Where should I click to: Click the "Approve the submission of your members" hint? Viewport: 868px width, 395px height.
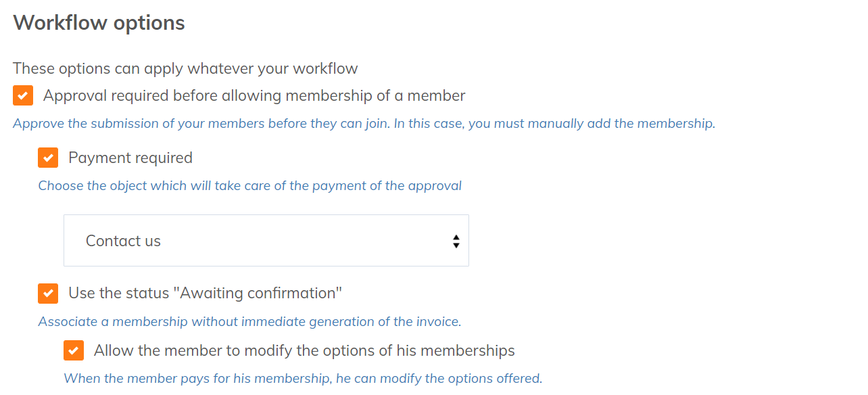[364, 124]
